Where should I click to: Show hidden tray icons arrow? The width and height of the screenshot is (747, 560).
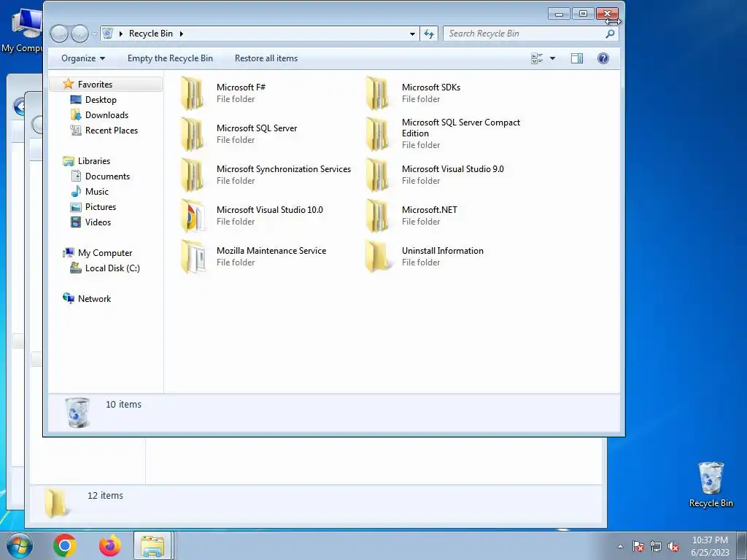[x=620, y=546]
